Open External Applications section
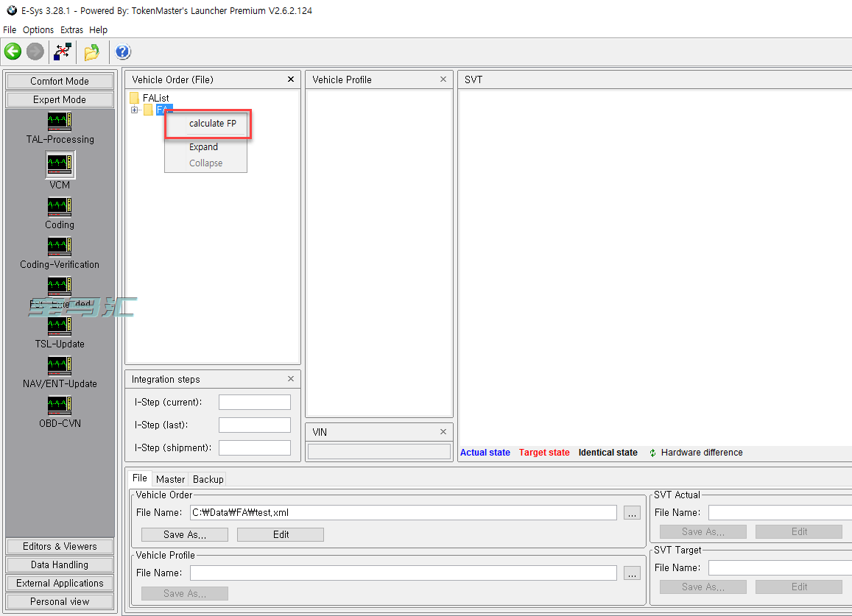This screenshot has height=616, width=852. pyautogui.click(x=60, y=584)
